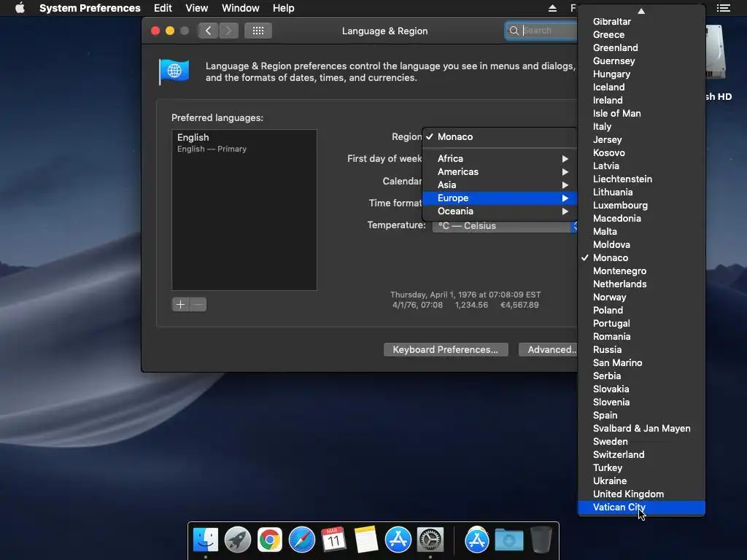Open the View menu
This screenshot has width=747, height=560.
tap(197, 8)
